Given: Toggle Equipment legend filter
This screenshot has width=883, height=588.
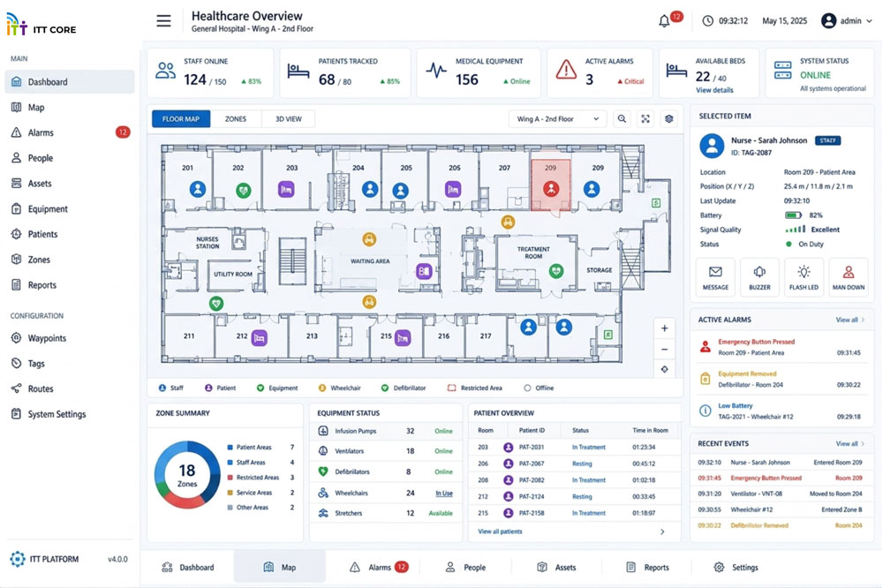Looking at the screenshot, I should pos(277,388).
